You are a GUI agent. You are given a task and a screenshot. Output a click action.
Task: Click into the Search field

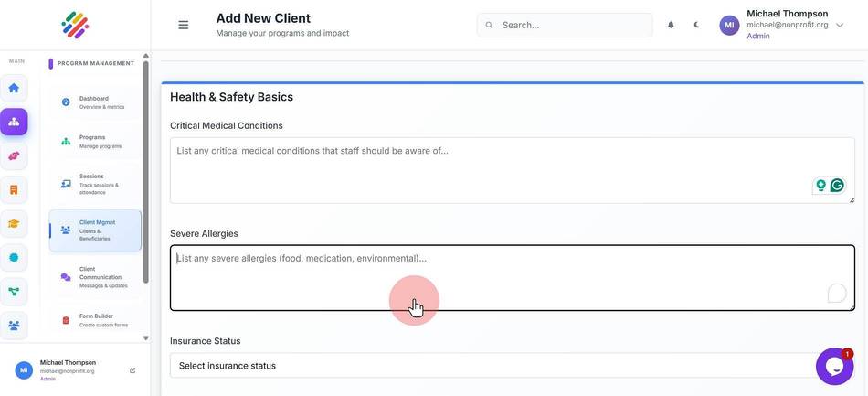[x=565, y=25]
